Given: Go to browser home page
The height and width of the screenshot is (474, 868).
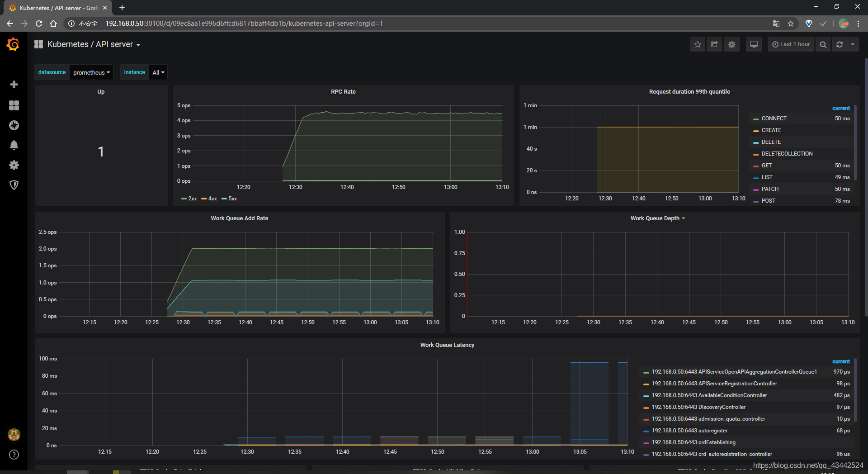Looking at the screenshot, I should 53,24.
